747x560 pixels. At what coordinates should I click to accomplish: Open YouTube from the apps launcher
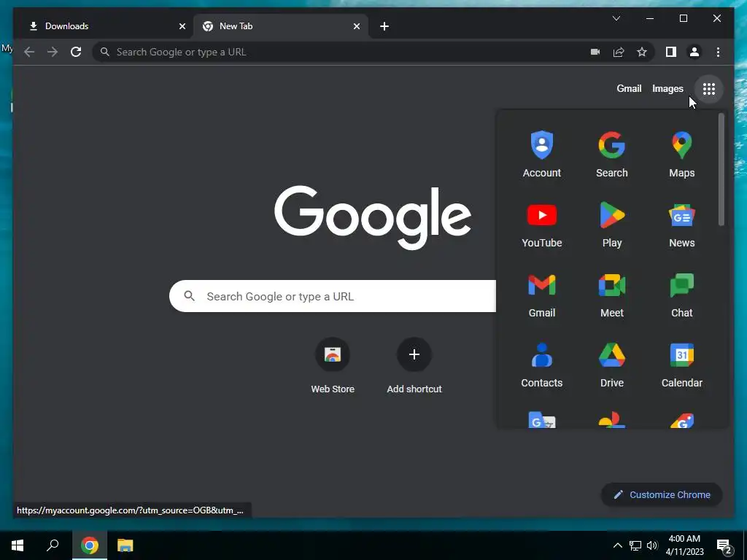[542, 225]
